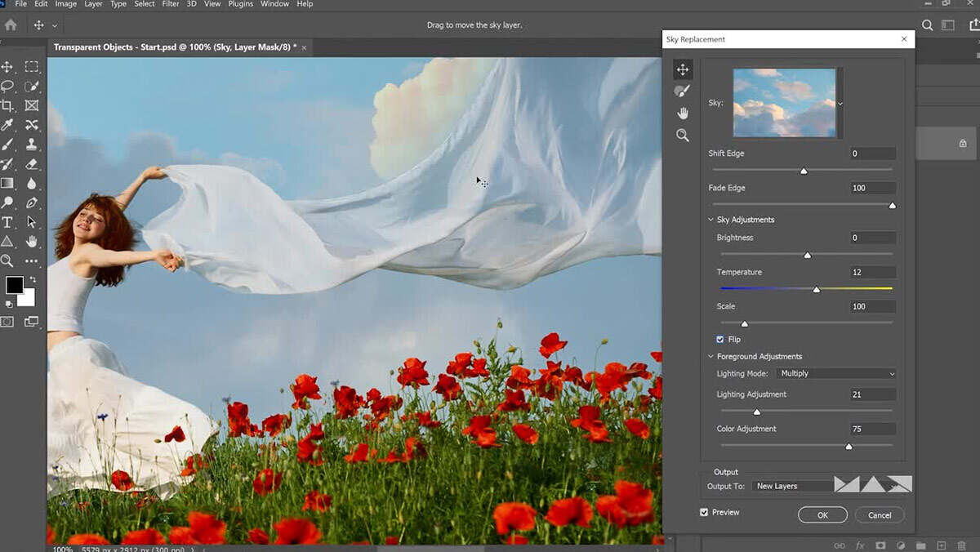Open the Lighting Mode dropdown
The image size is (980, 552).
pos(836,373)
